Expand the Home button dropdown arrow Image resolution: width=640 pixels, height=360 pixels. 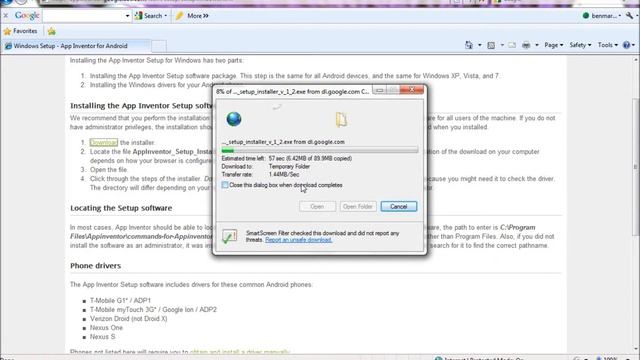click(x=480, y=45)
